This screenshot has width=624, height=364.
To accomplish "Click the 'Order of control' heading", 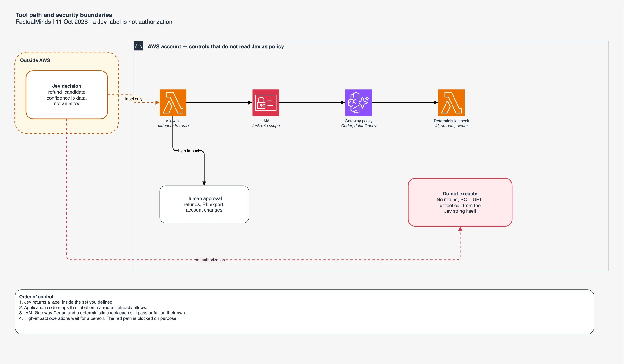I will [x=36, y=296].
